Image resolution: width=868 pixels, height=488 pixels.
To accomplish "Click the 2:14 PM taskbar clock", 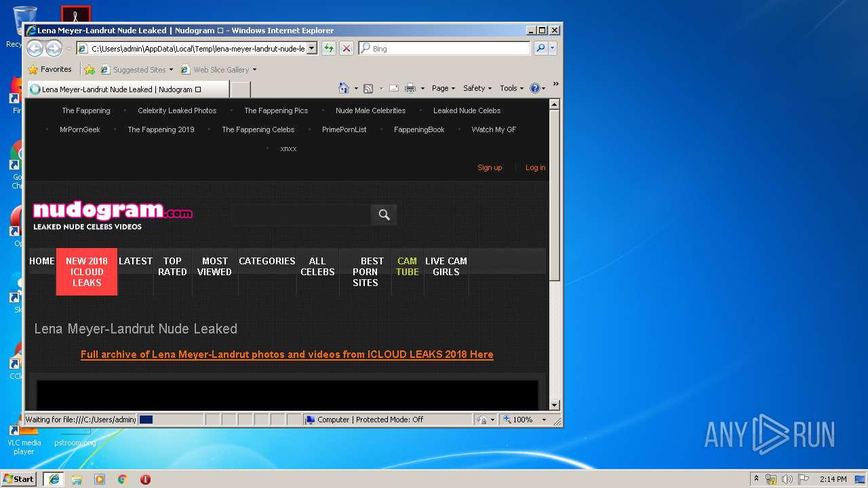I will pos(833,479).
